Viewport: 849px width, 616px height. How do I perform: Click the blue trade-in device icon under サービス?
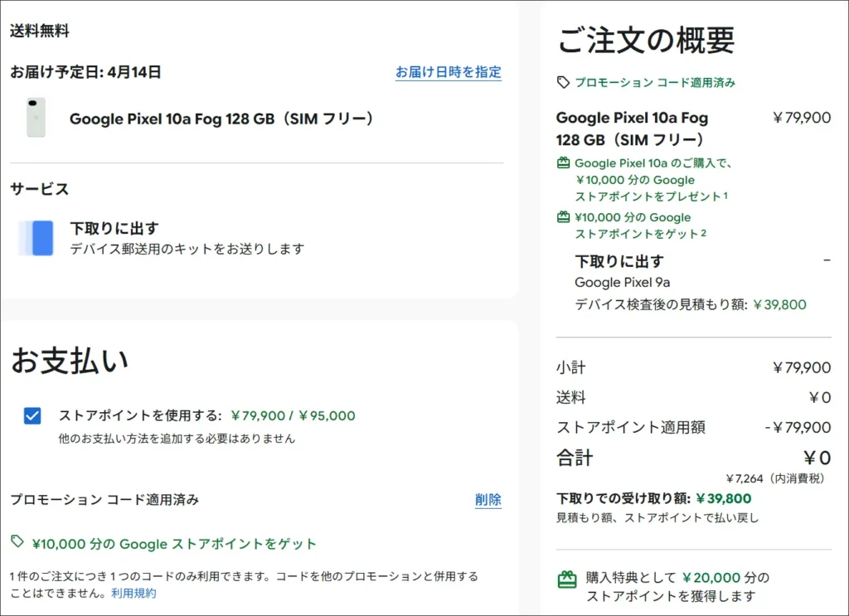[x=36, y=237]
